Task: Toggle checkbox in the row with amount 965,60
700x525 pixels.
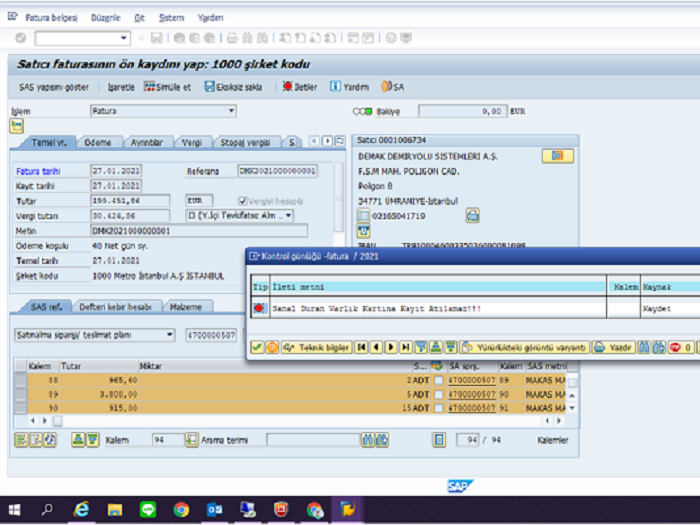Action: tap(439, 380)
